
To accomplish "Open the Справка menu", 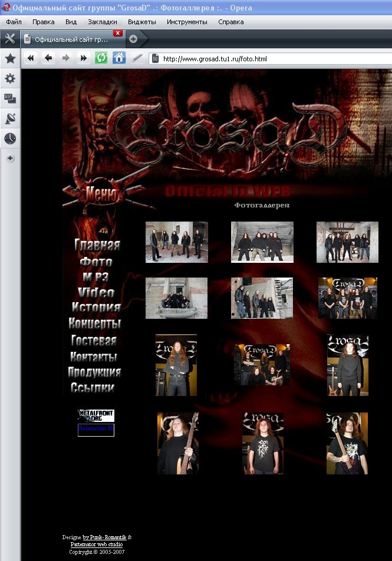I will coord(231,22).
